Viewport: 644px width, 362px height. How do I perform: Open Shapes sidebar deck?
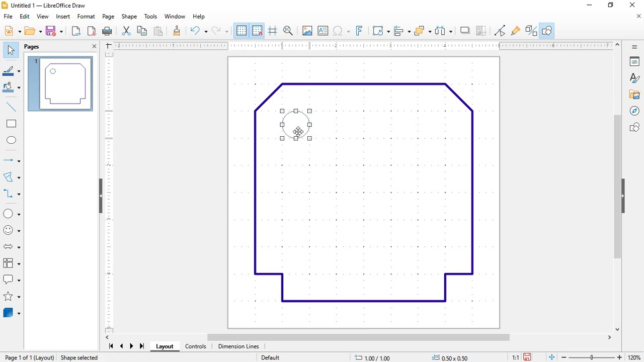point(634,127)
